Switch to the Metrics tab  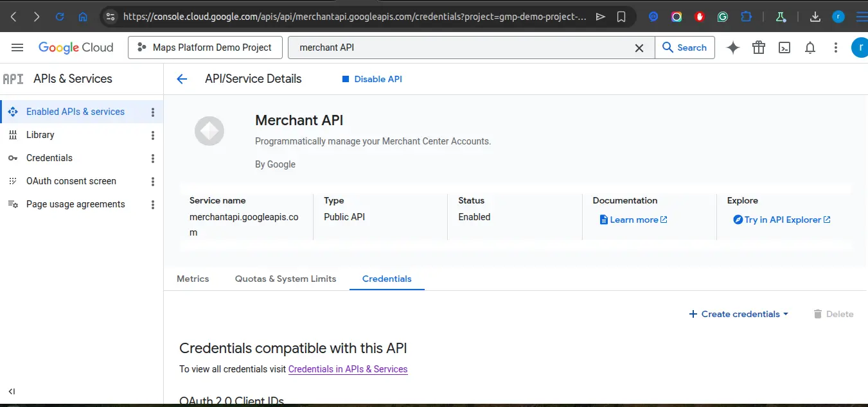193,279
